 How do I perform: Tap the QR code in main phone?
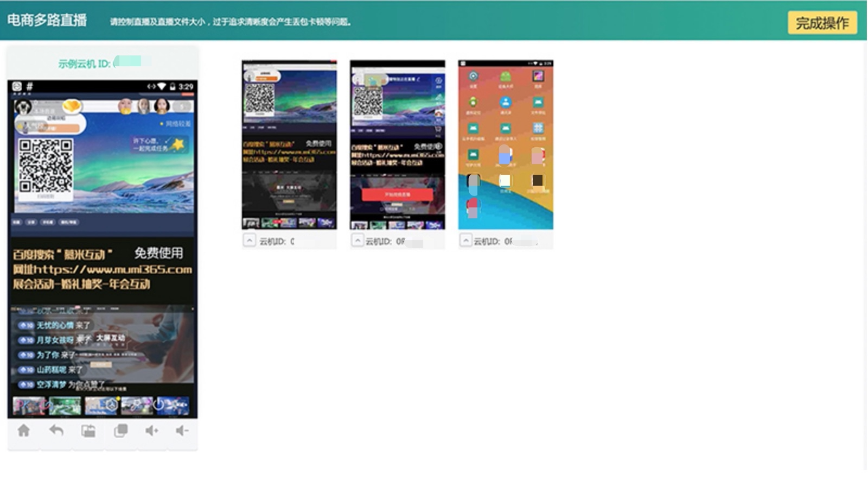(46, 166)
